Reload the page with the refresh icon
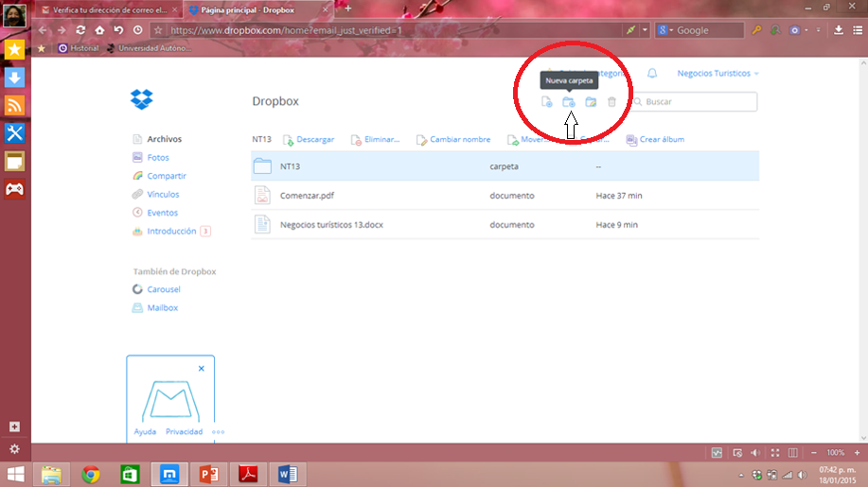Screen dimensions: 868x487 coord(80,30)
